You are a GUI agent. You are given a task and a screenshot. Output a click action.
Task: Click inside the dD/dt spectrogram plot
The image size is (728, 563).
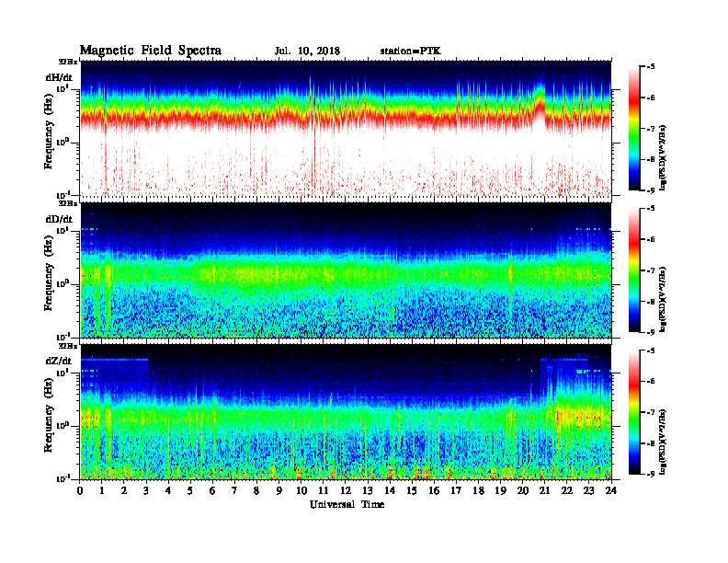pyautogui.click(x=346, y=270)
